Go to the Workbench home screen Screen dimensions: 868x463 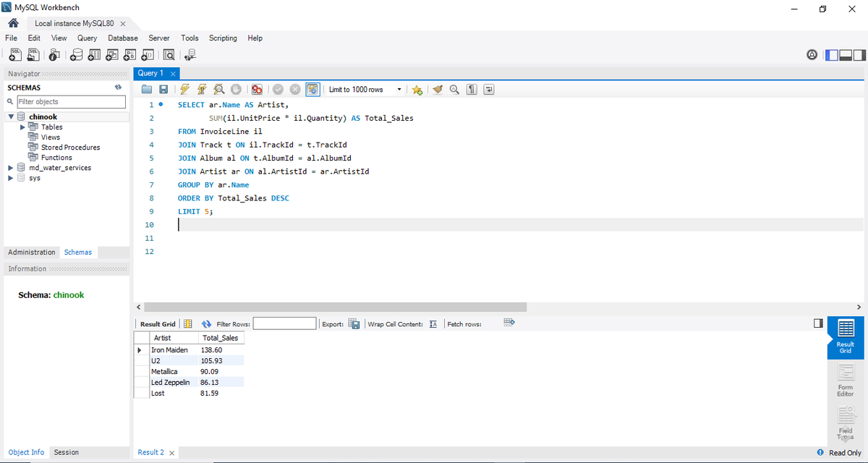tap(12, 23)
